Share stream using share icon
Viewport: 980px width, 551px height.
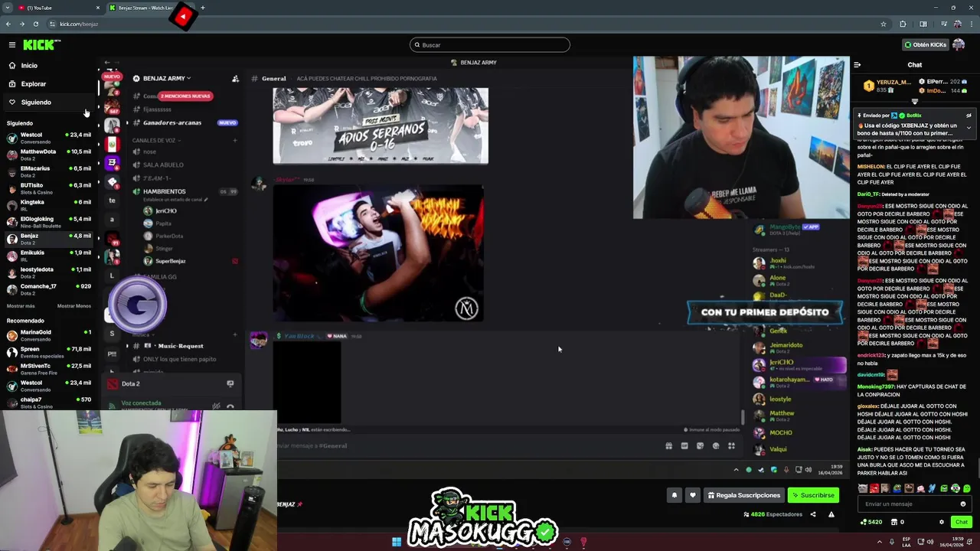(x=813, y=514)
